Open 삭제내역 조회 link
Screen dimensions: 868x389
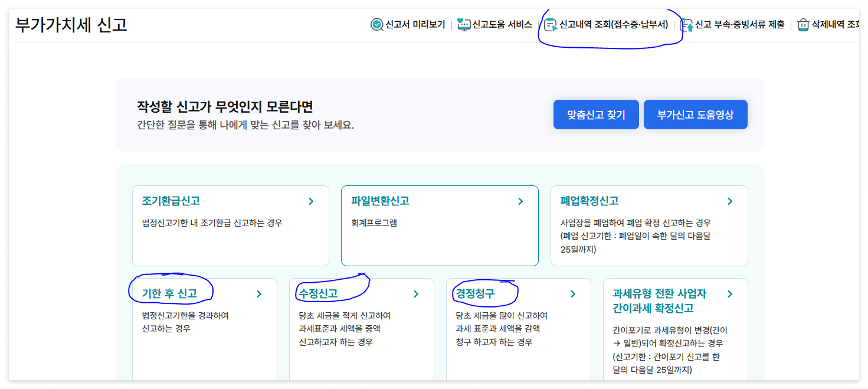(x=835, y=25)
